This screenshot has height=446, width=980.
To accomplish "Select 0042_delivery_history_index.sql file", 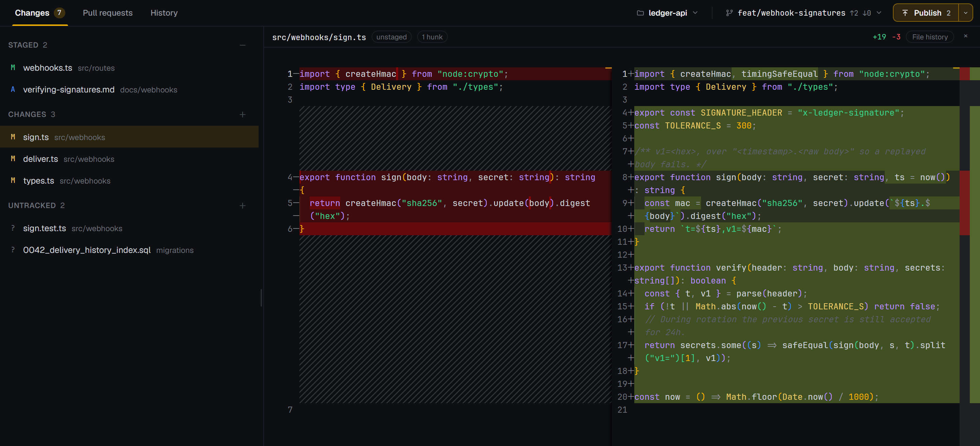I will [x=129, y=250].
